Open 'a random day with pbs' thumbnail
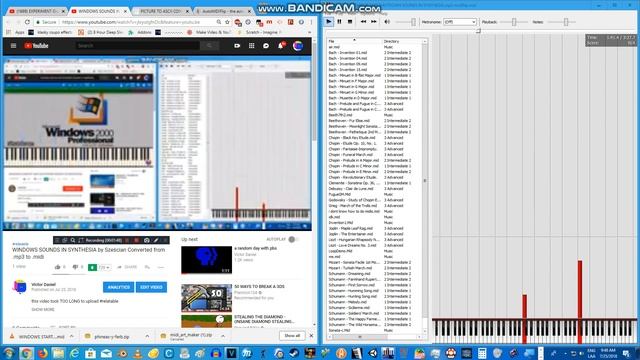Viewport: 640px width, 360px height. pos(207,260)
